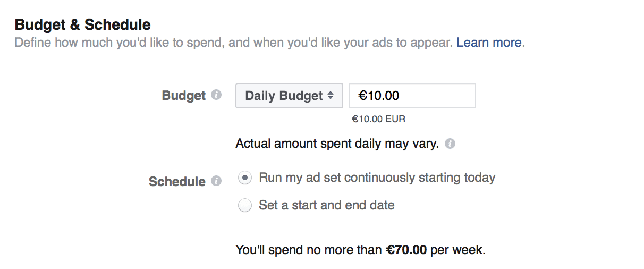Click the 'Budget & Schedule' heading
644x269 pixels.
pyautogui.click(x=83, y=24)
